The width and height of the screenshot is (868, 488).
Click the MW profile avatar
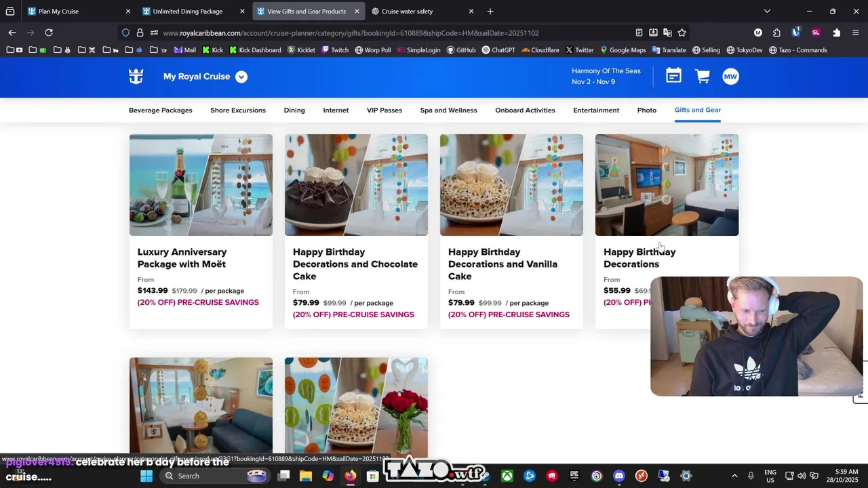pos(730,77)
